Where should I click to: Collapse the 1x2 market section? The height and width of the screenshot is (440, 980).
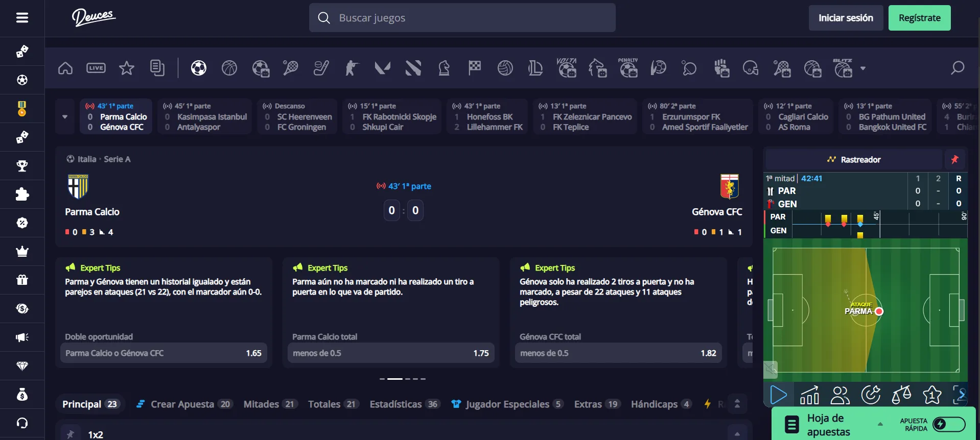click(737, 433)
